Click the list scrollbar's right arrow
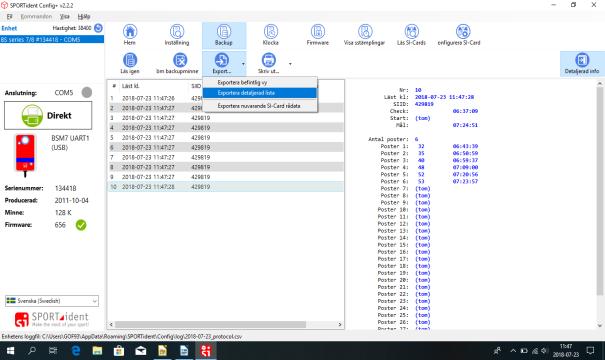The image size is (605, 360). coord(340,325)
